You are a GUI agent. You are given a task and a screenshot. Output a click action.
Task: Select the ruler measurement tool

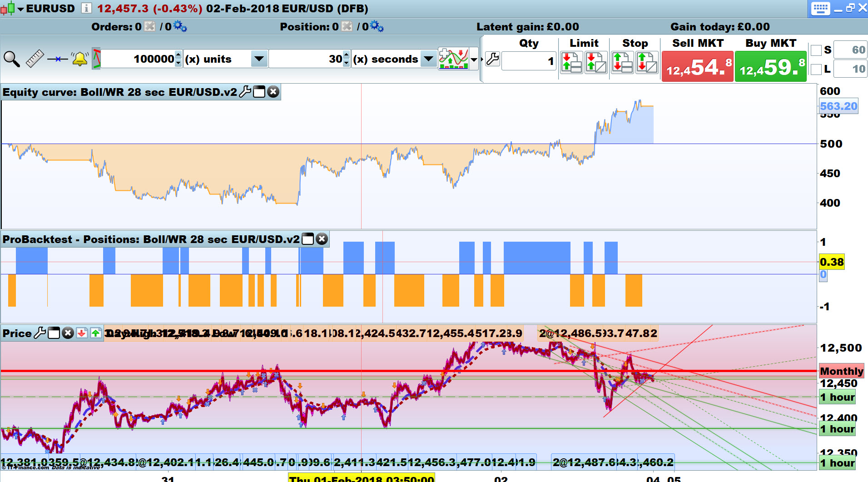pyautogui.click(x=35, y=59)
